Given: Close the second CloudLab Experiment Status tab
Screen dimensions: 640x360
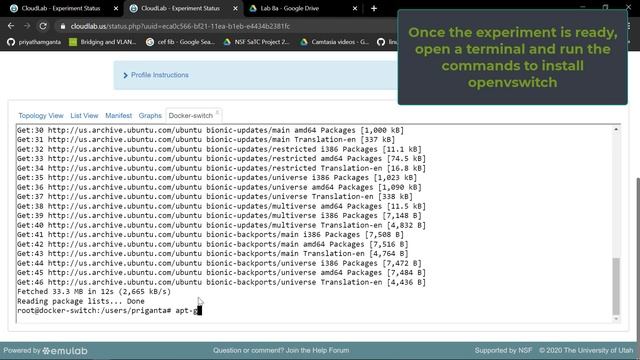Looking at the screenshot, I should tap(236, 8).
